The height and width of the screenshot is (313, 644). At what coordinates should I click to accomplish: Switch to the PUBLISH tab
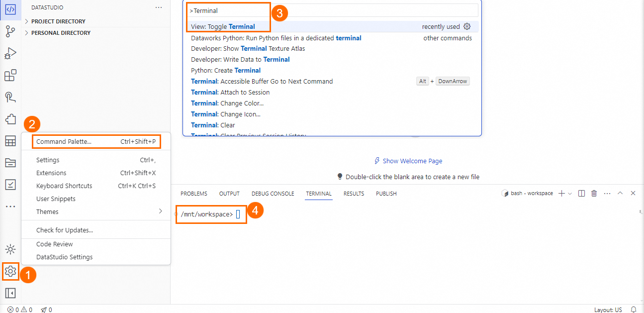(386, 194)
